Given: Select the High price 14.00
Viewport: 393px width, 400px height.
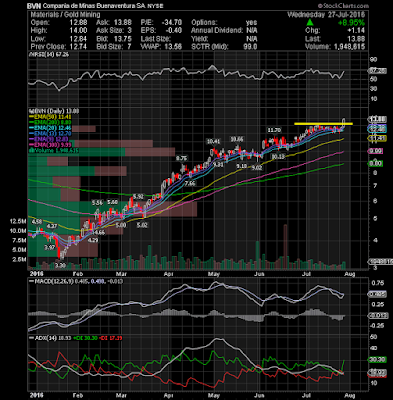Looking at the screenshot, I should point(79,30).
